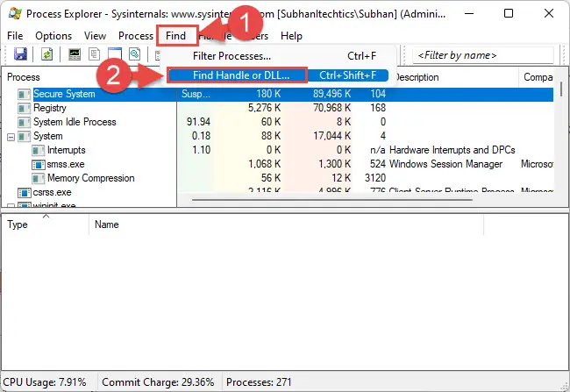The image size is (570, 392).
Task: Click the Processes: 271 status entry
Action: (x=259, y=382)
